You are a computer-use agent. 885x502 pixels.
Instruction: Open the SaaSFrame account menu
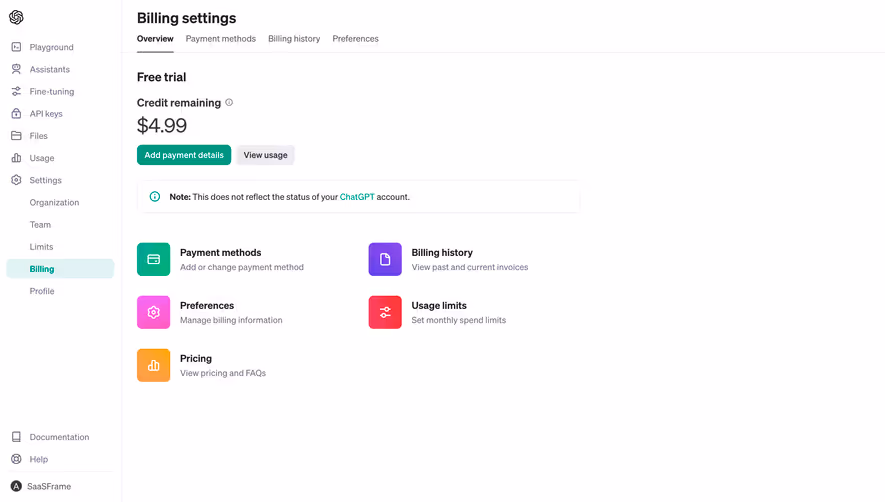(x=49, y=486)
